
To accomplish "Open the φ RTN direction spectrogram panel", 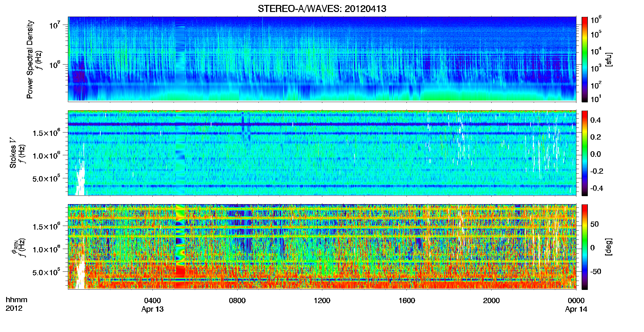I will click(322, 247).
